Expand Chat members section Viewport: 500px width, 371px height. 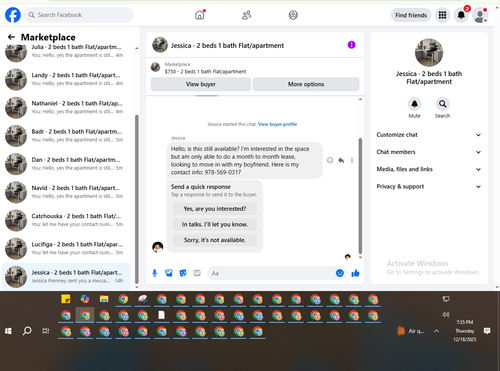(429, 152)
